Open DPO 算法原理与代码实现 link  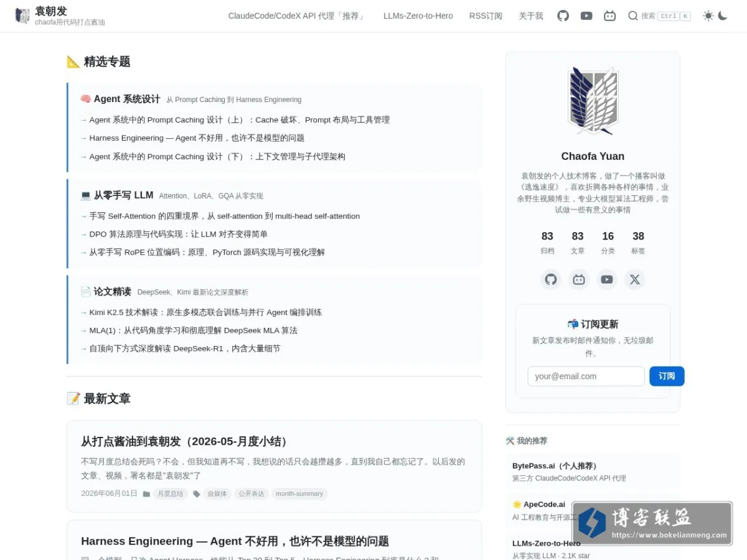179,234
